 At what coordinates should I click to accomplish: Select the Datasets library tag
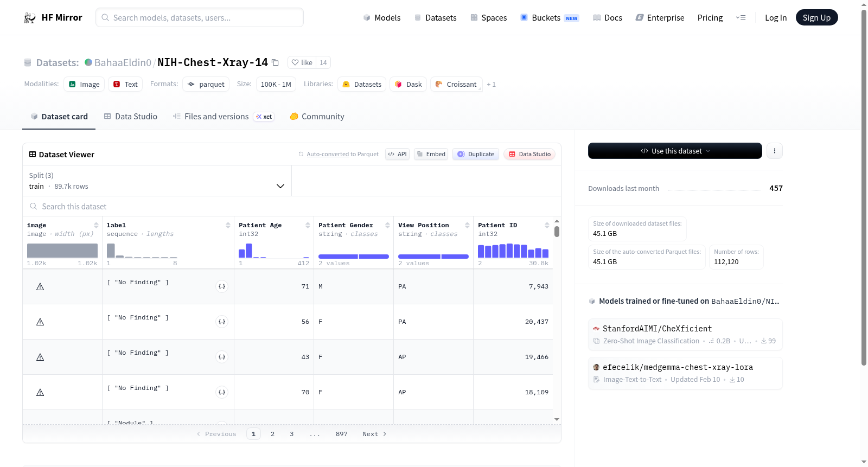(x=362, y=85)
